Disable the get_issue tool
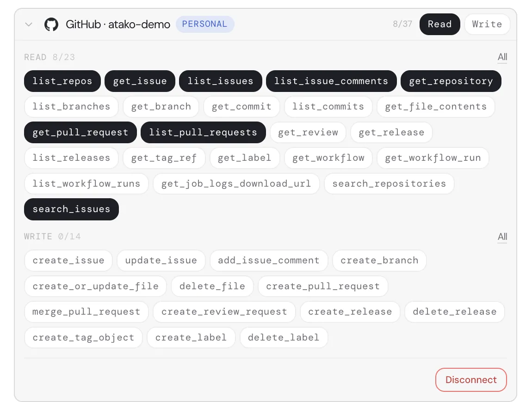 pyautogui.click(x=140, y=81)
